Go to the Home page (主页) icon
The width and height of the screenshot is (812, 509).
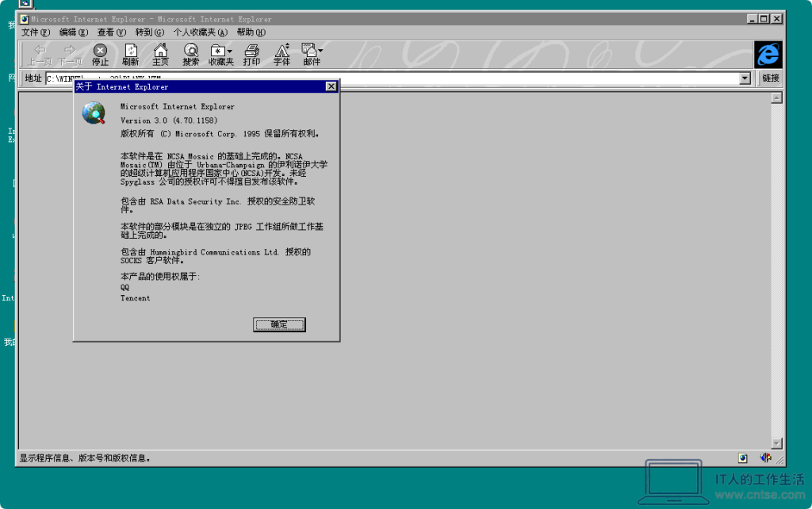pyautogui.click(x=160, y=55)
